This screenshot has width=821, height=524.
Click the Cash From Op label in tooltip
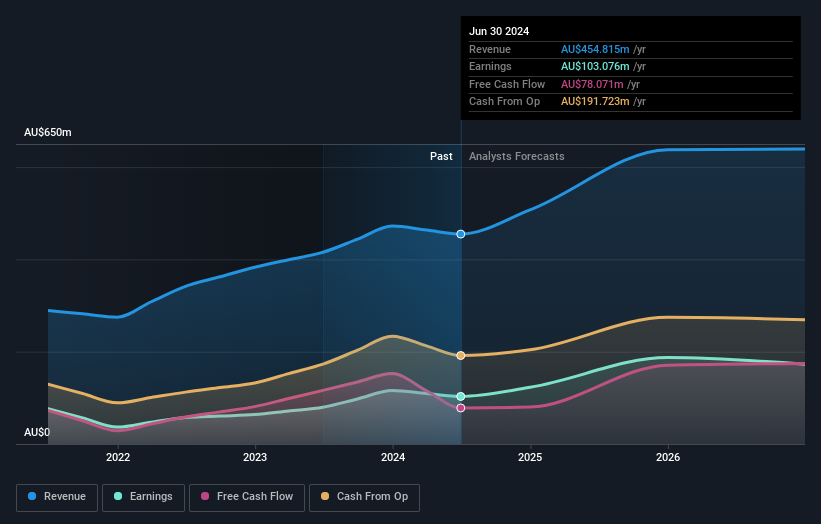pyautogui.click(x=504, y=102)
